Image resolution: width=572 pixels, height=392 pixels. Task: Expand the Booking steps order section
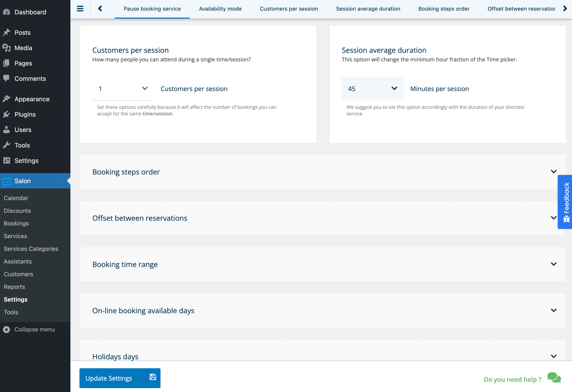pyautogui.click(x=554, y=172)
